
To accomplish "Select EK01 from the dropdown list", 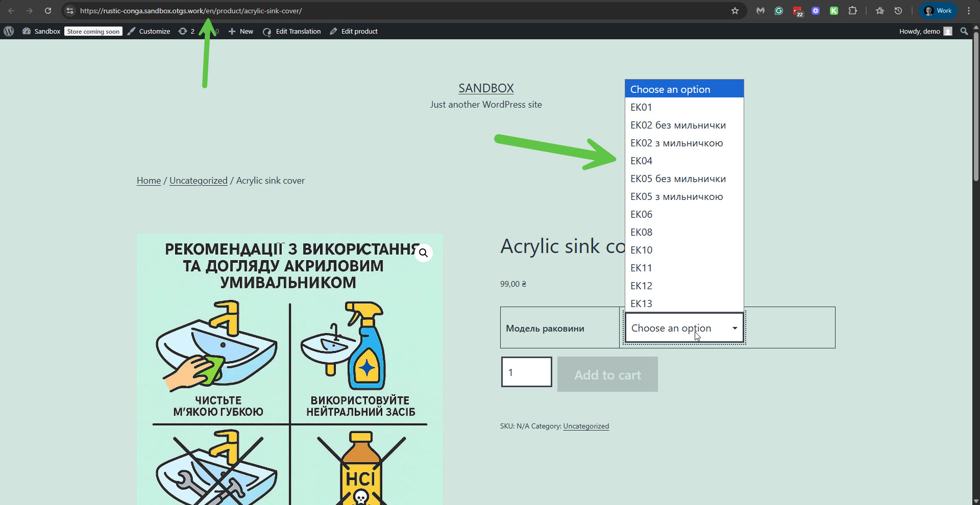I will (x=641, y=107).
